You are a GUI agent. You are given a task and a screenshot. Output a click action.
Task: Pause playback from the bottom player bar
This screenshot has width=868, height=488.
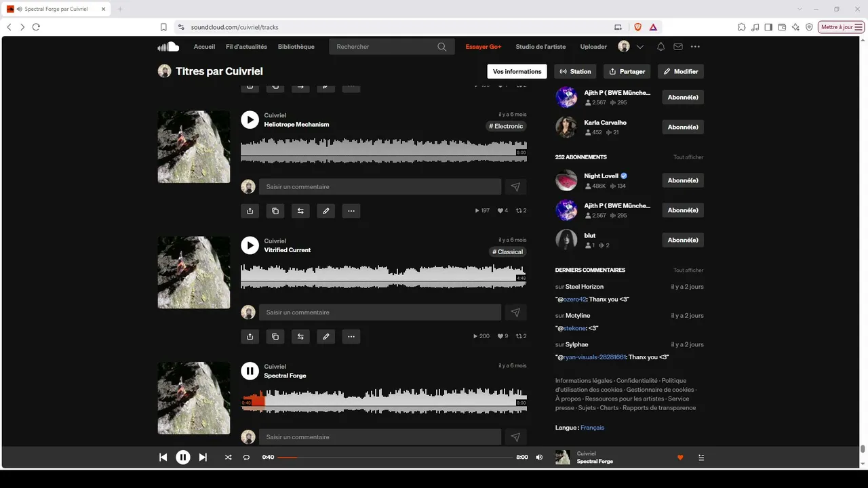[183, 457]
